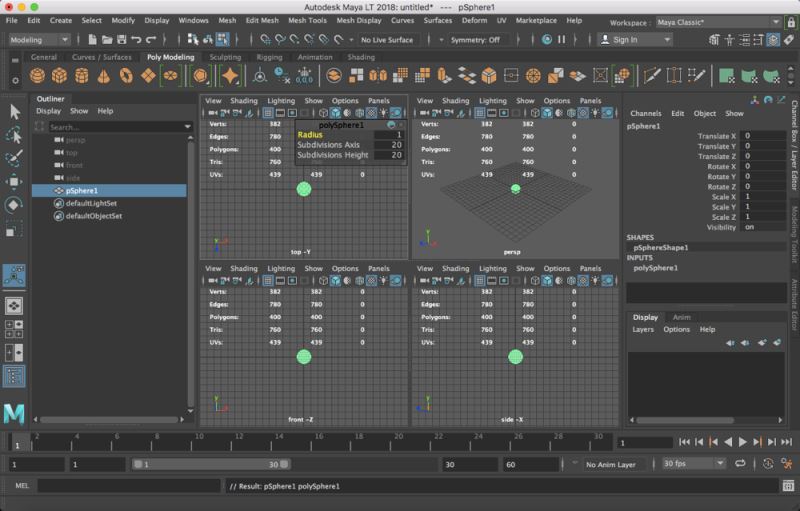800x511 pixels.
Task: Play the animation forwards
Action: point(743,442)
